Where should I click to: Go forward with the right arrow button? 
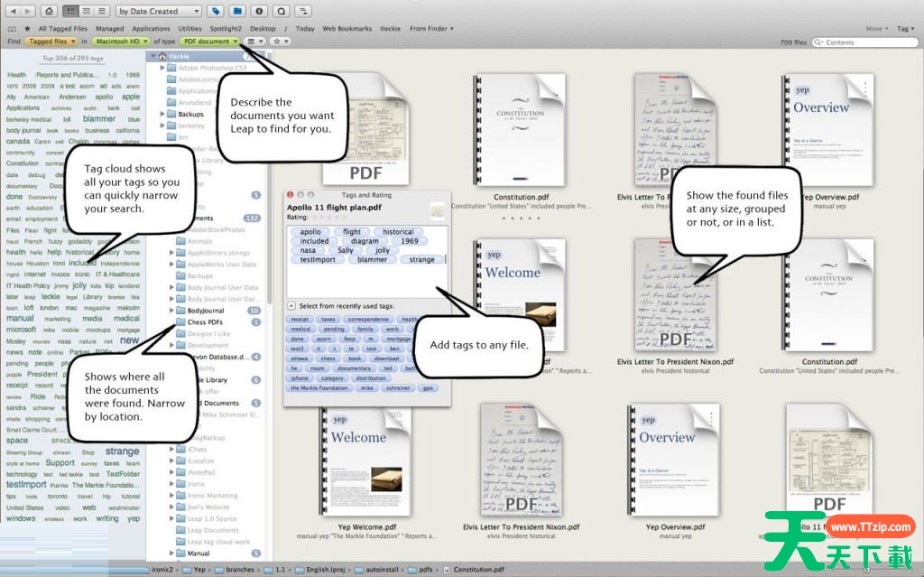click(28, 11)
